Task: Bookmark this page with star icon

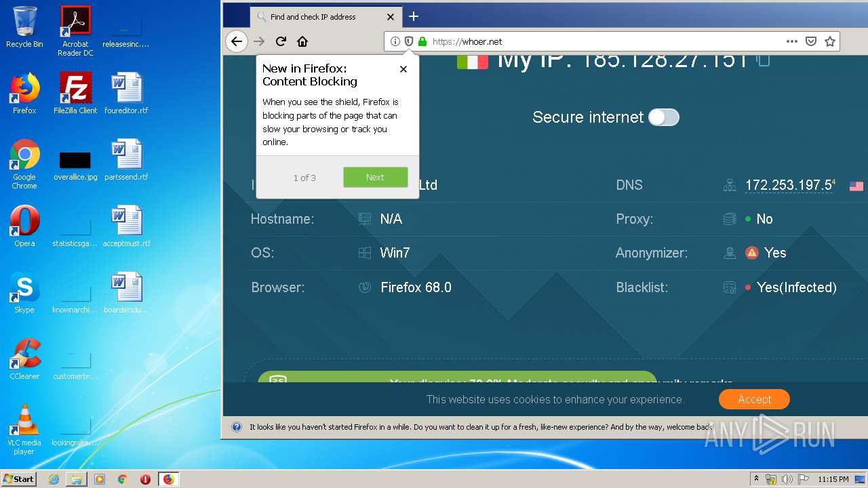Action: tap(829, 41)
